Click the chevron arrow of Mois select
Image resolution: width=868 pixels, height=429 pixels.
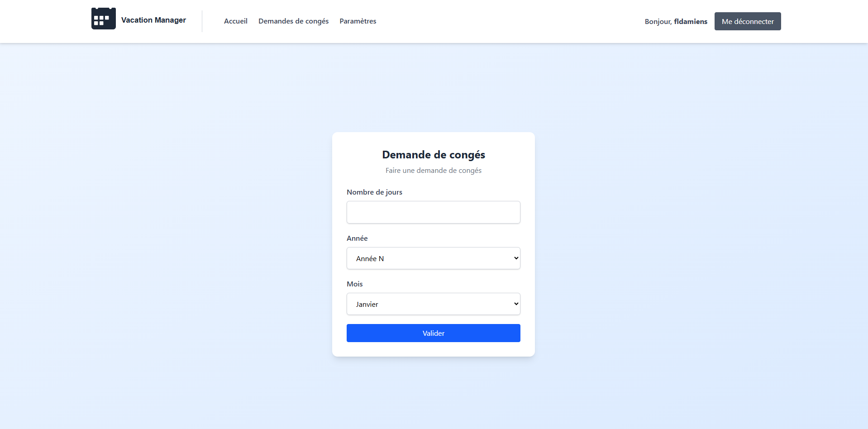point(516,304)
